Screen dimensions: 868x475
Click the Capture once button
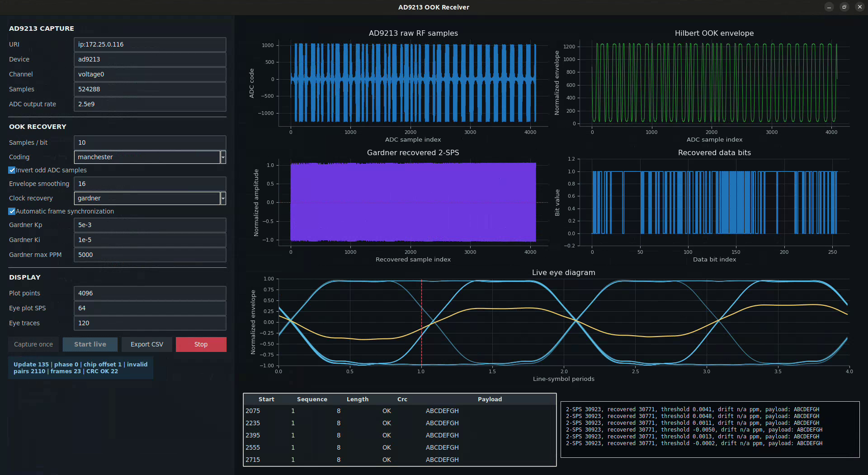pyautogui.click(x=33, y=344)
